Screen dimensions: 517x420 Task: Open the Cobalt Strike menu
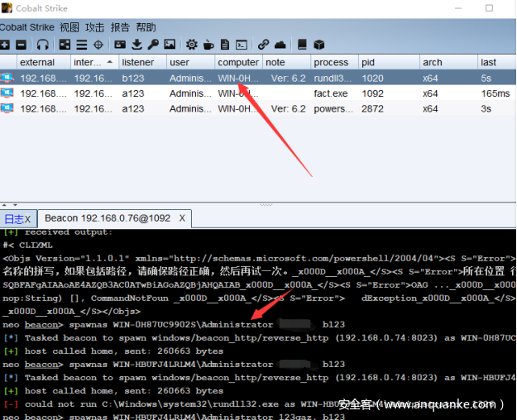click(x=27, y=27)
